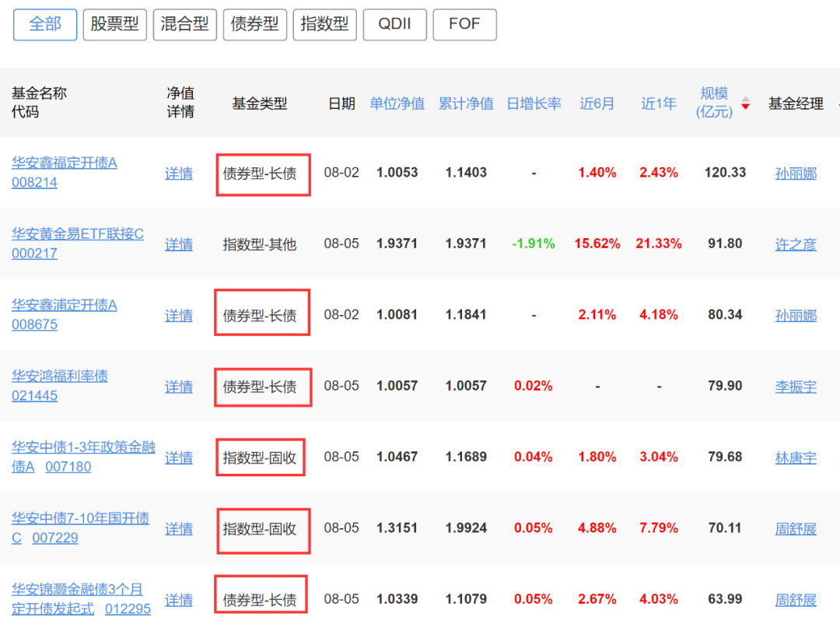Screen dimensions: 840x624
Task: Select the -1.91% daily growth value
Action: pyautogui.click(x=534, y=244)
